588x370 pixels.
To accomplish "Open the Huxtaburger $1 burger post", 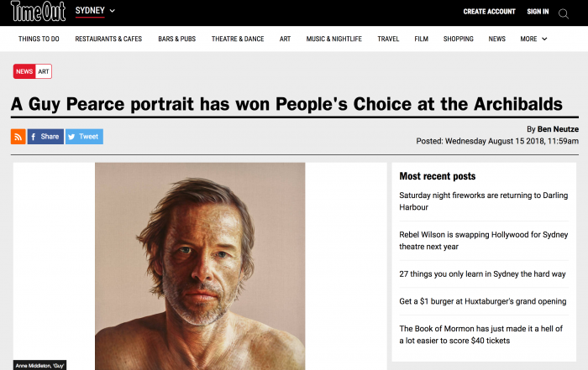I will (x=481, y=300).
